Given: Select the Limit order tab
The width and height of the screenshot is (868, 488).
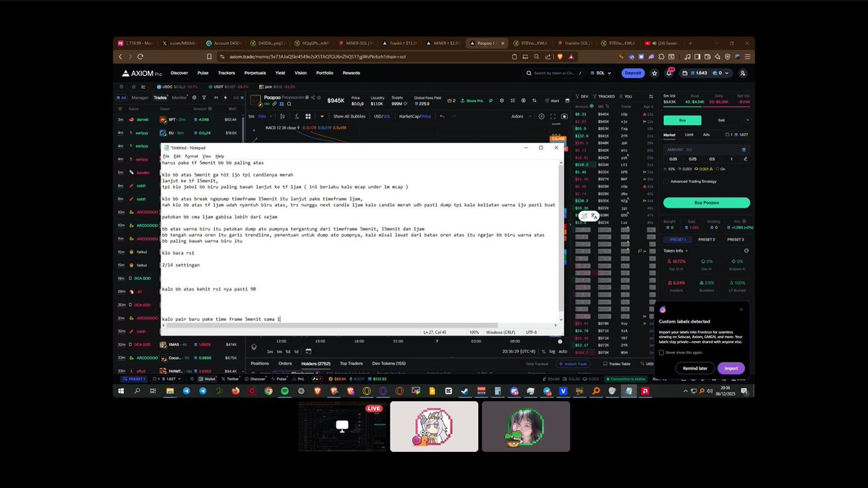Looking at the screenshot, I should [689, 134].
